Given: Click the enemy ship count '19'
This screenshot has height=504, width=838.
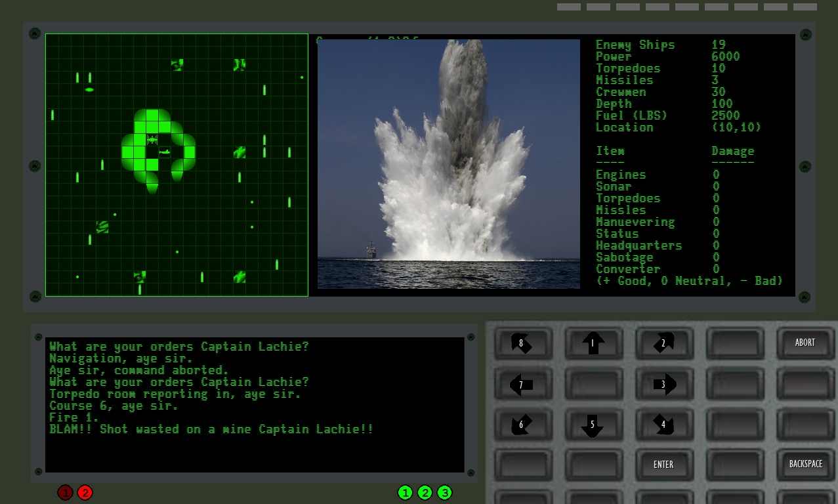Looking at the screenshot, I should coord(719,45).
